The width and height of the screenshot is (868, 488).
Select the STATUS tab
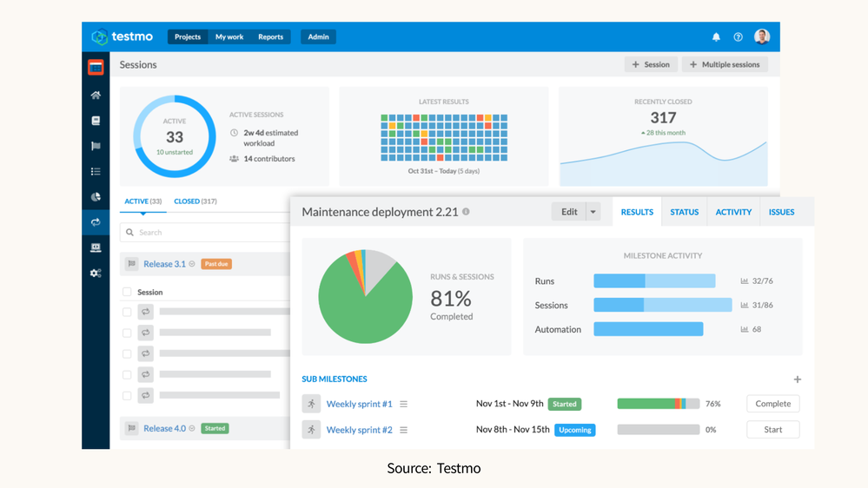[x=684, y=212]
